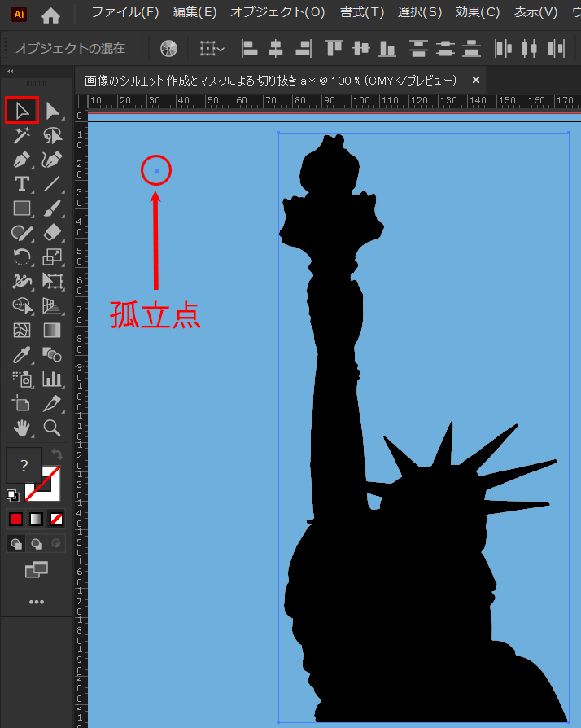
Task: Select the Shape Builder tool
Action: point(21,305)
